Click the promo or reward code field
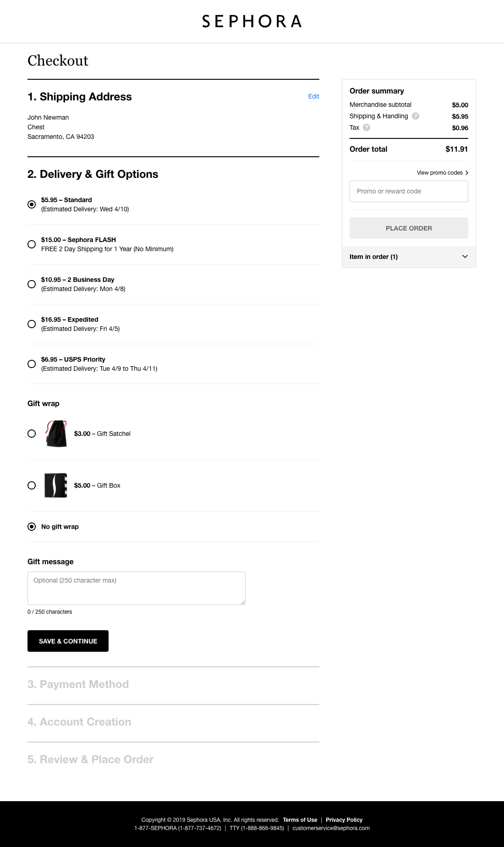Image resolution: width=504 pixels, height=847 pixels. (x=408, y=191)
